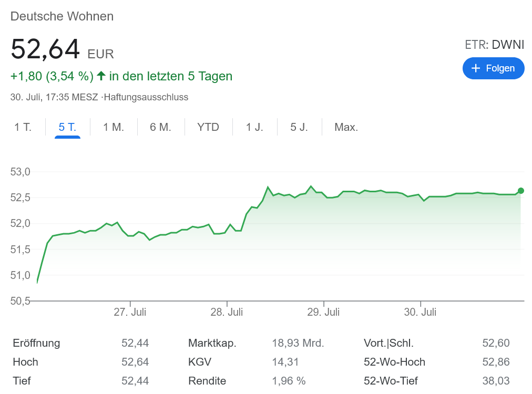The image size is (532, 394).
Task: Click the ETR: DWNI ticker symbol
Action: (494, 45)
